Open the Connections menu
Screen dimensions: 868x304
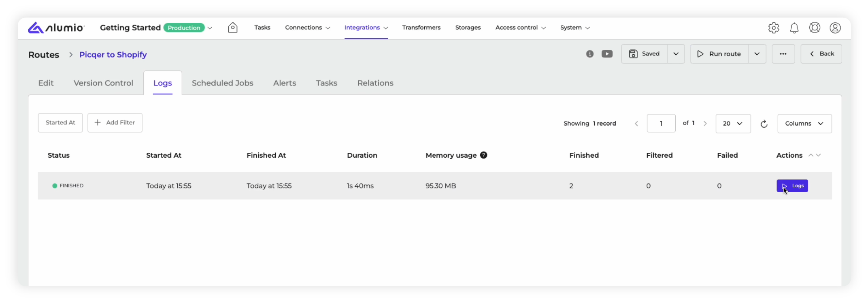tap(308, 28)
